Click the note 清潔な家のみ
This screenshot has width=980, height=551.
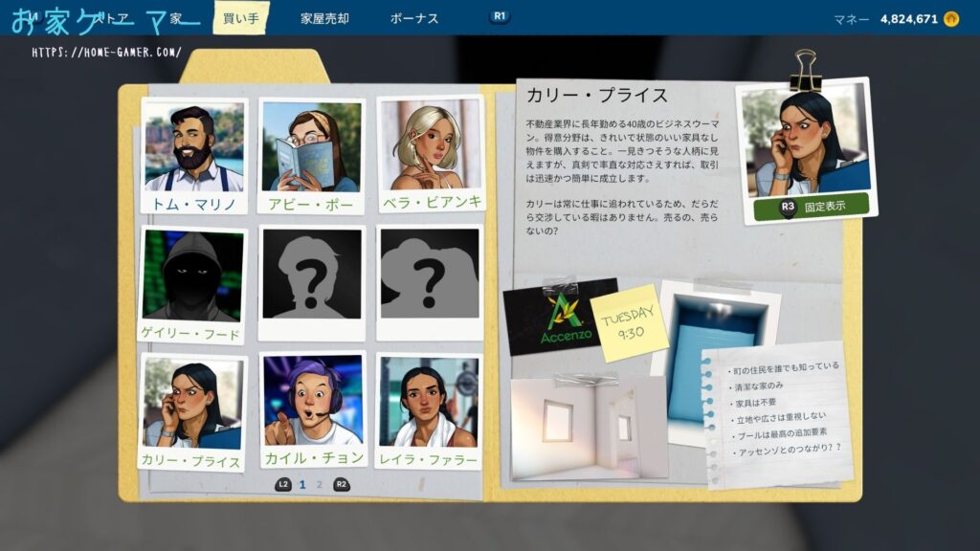758,386
